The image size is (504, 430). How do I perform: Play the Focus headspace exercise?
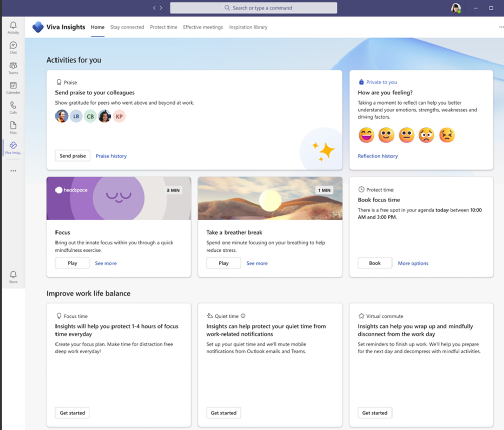(72, 263)
